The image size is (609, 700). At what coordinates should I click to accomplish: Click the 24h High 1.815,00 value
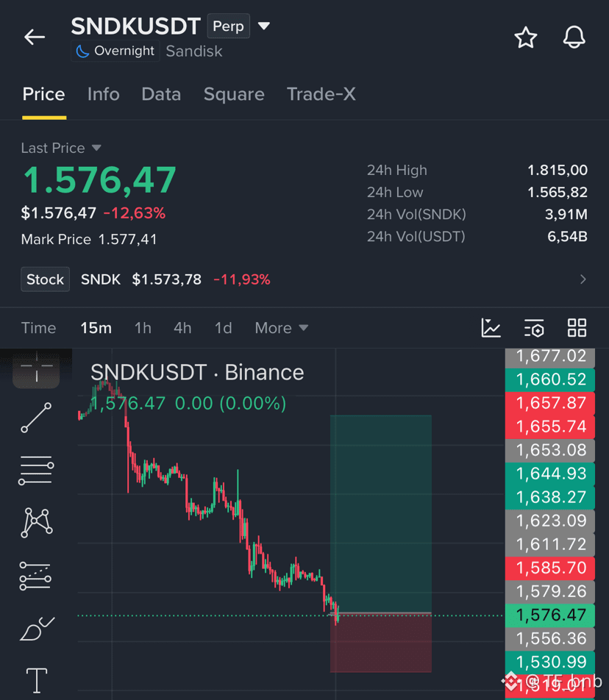coord(558,171)
